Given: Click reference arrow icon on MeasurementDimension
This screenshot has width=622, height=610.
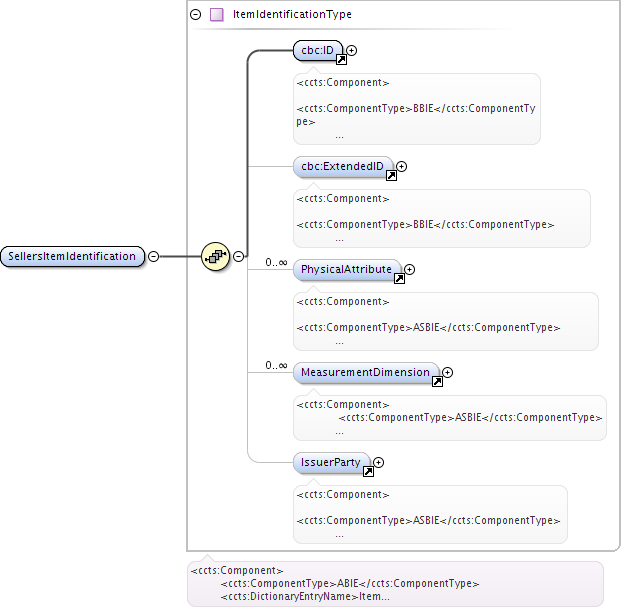Looking at the screenshot, I should pos(437,381).
